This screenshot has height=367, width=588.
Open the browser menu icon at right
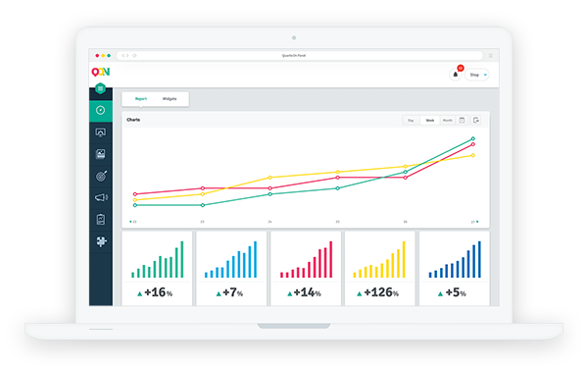click(491, 56)
